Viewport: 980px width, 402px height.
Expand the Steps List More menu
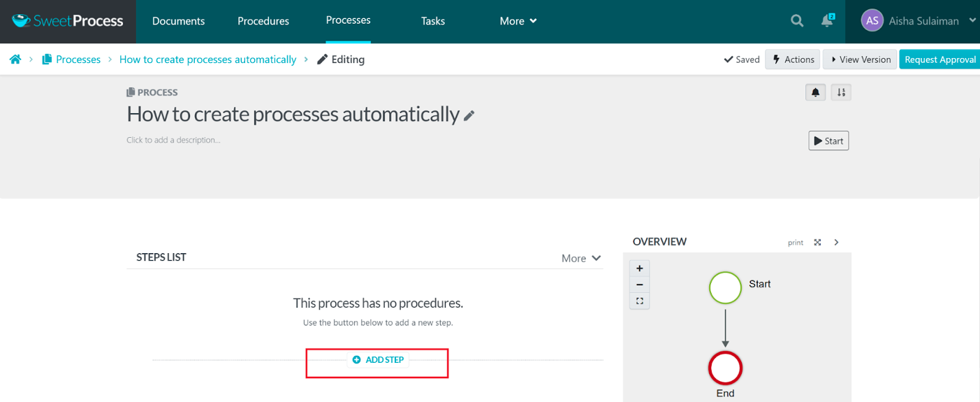point(581,258)
